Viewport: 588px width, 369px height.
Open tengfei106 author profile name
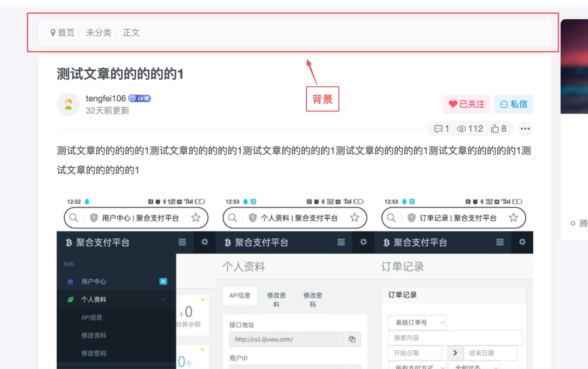tap(106, 98)
